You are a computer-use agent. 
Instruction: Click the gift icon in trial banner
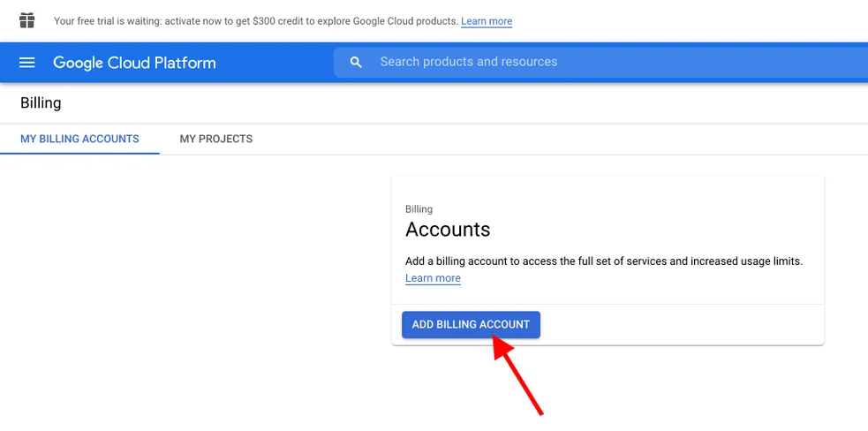click(x=27, y=21)
